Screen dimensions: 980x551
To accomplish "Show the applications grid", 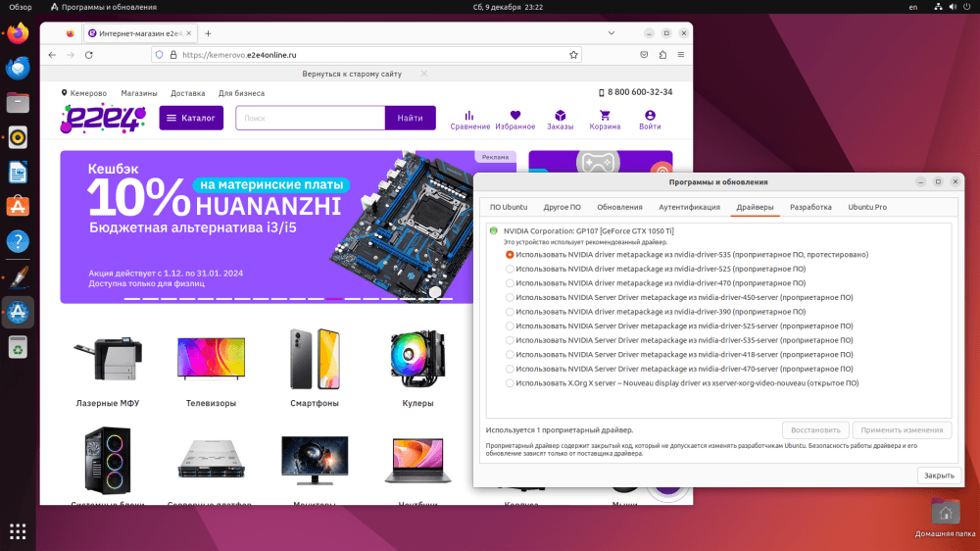I will click(18, 531).
